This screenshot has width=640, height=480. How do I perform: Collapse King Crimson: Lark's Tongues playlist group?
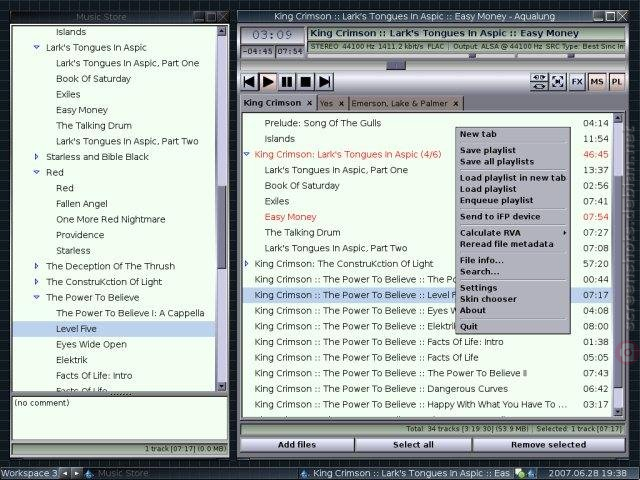tap(247, 154)
